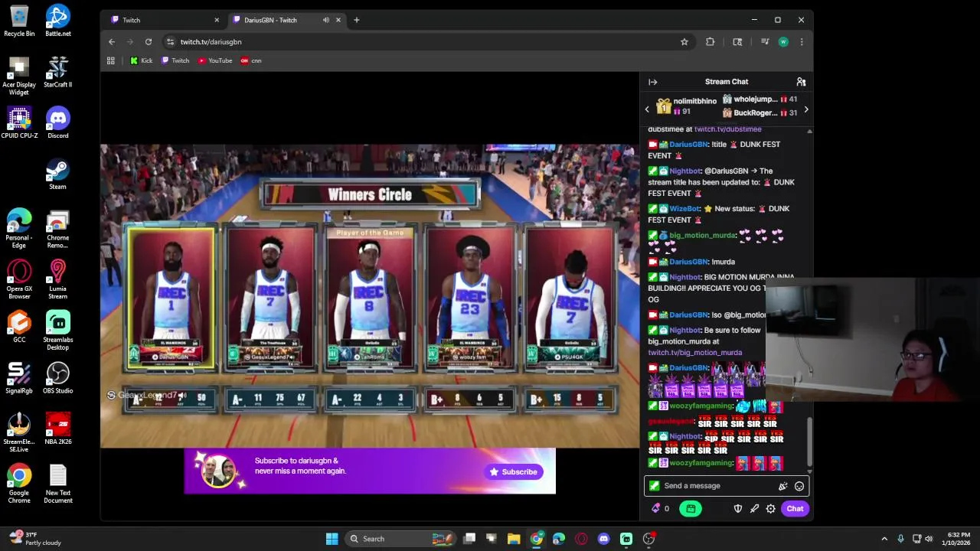Open the shield mode icon
980x551 pixels.
pos(738,508)
